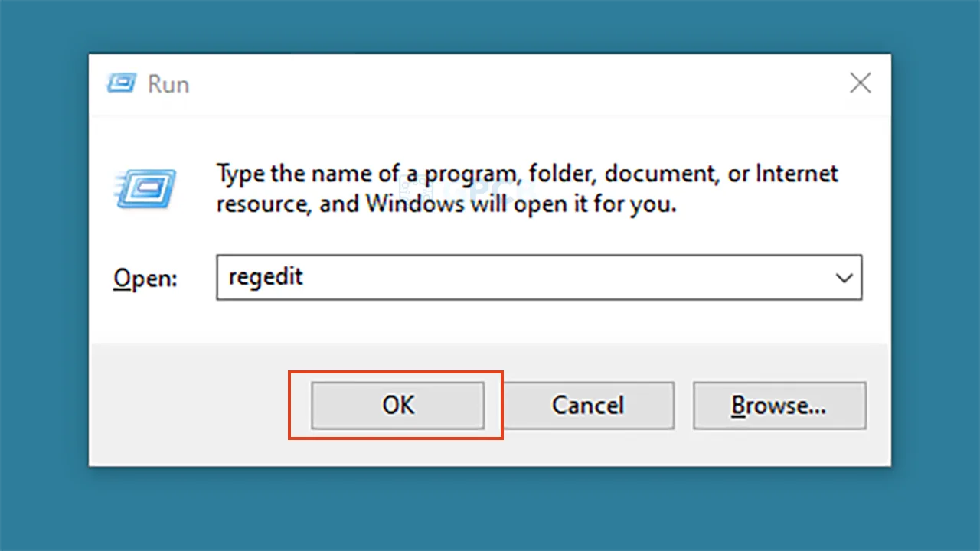Click the large Run program icon
Screen dimensions: 980x551
coord(145,189)
